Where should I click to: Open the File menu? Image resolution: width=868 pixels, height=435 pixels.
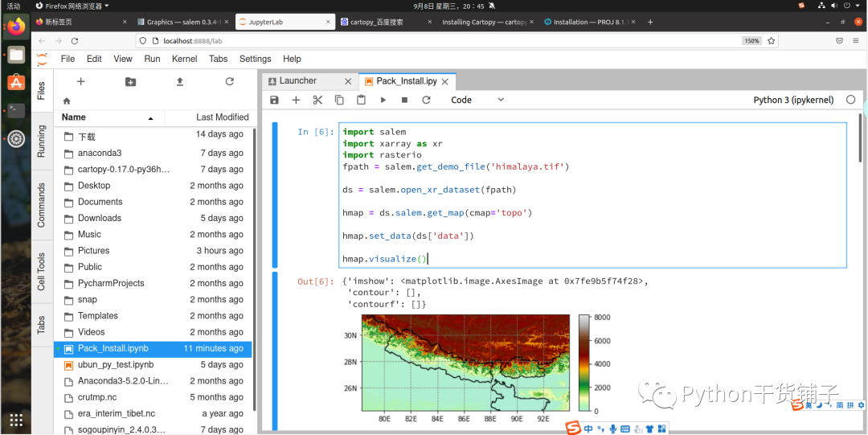pos(68,59)
